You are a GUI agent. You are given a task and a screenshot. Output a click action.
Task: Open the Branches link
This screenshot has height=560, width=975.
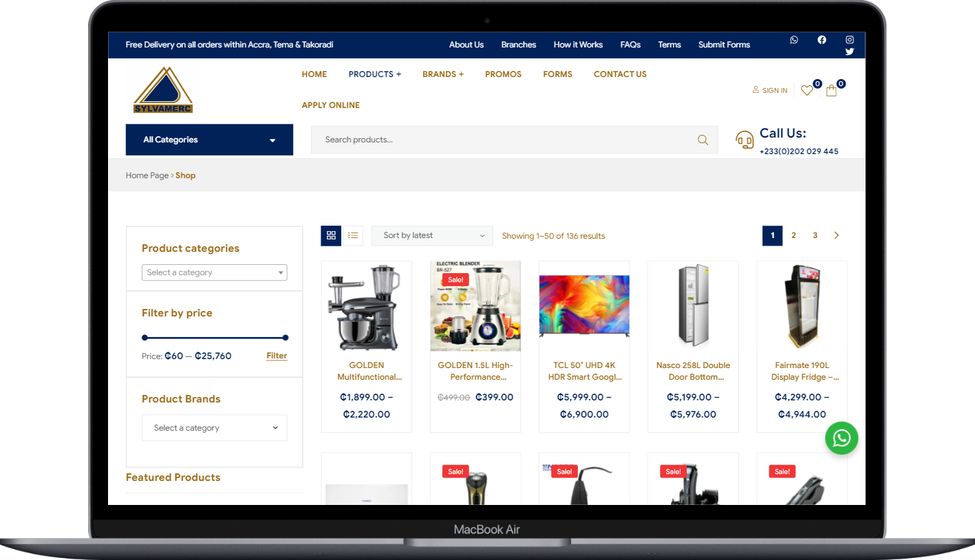pos(519,45)
